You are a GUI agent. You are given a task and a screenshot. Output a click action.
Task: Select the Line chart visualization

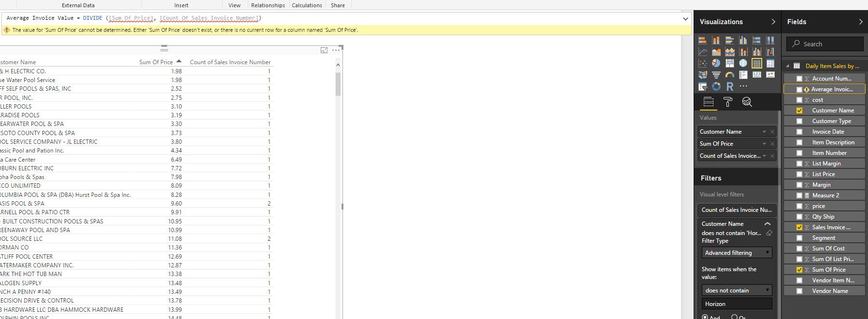click(703, 52)
